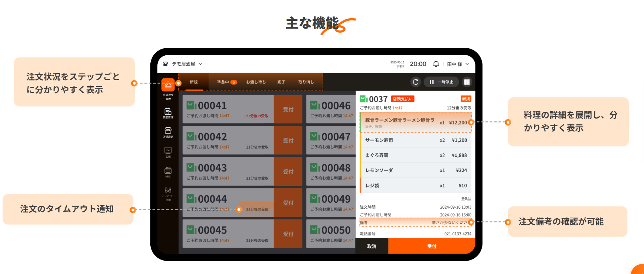The width and height of the screenshot is (644, 274).
Task: Click the phone number 021-0133-4234
Action: (x=458, y=234)
